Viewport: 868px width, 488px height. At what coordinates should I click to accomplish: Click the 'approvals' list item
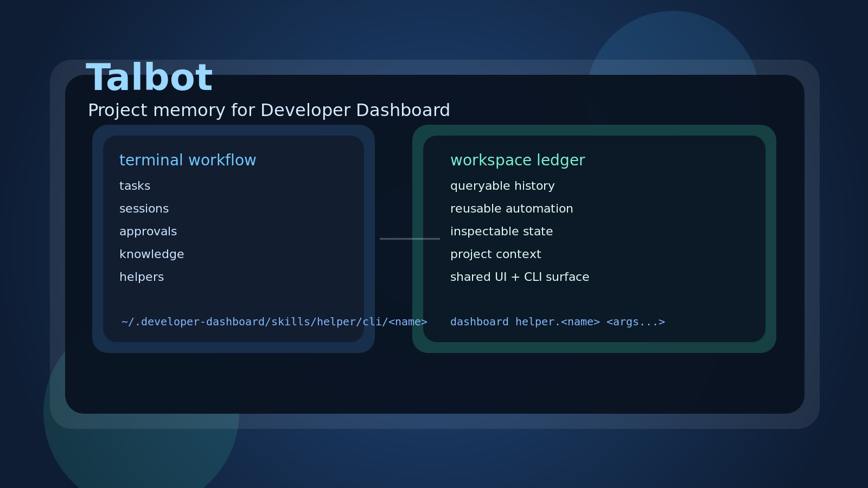tap(148, 232)
